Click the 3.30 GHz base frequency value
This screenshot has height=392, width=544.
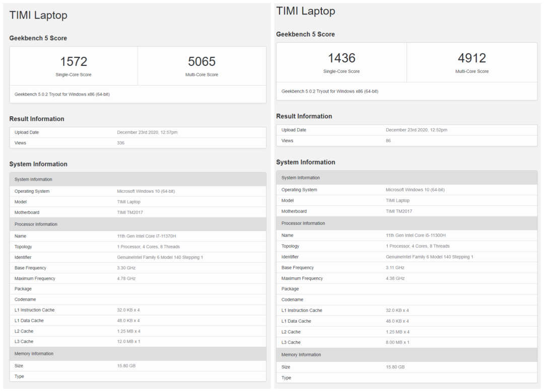pos(126,268)
